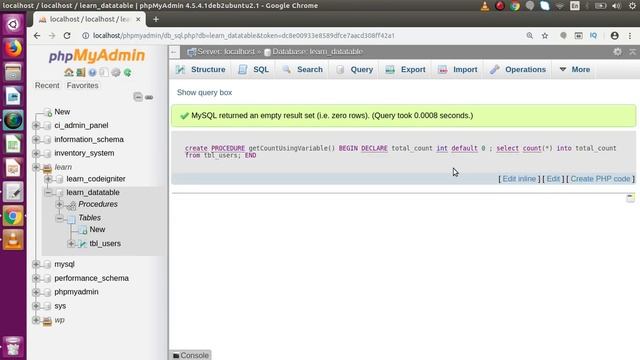The image size is (640, 360).
Task: Click the collapse top menu double-arrow icon
Action: tap(632, 52)
